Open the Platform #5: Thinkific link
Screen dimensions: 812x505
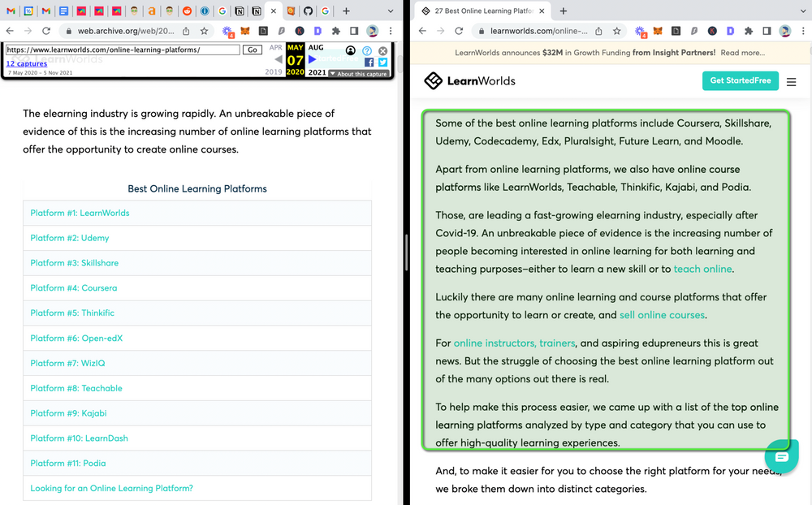pos(72,313)
